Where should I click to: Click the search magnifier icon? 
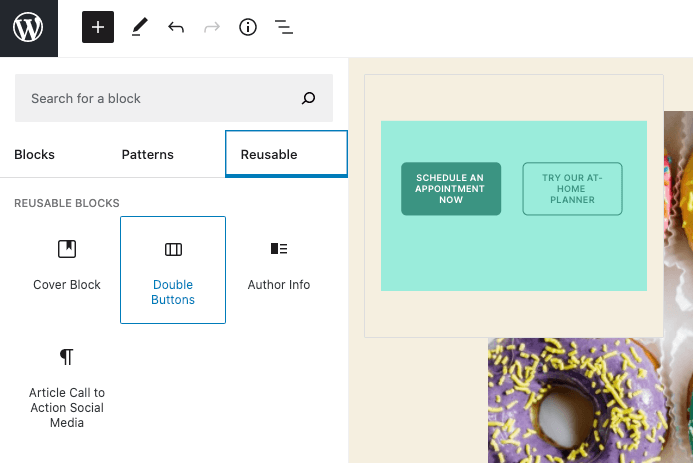(x=308, y=98)
